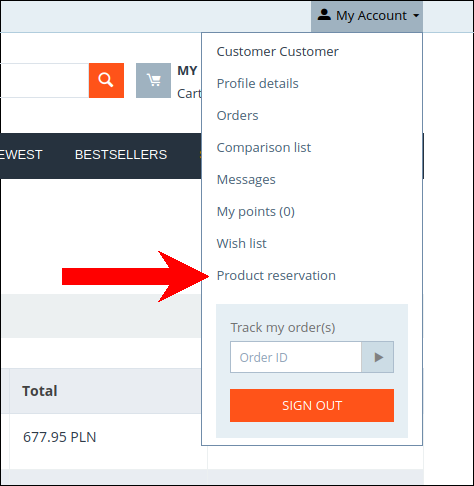474x486 pixels.
Task: Switch to the BESTSELLERS navigation tab
Action: coord(121,155)
